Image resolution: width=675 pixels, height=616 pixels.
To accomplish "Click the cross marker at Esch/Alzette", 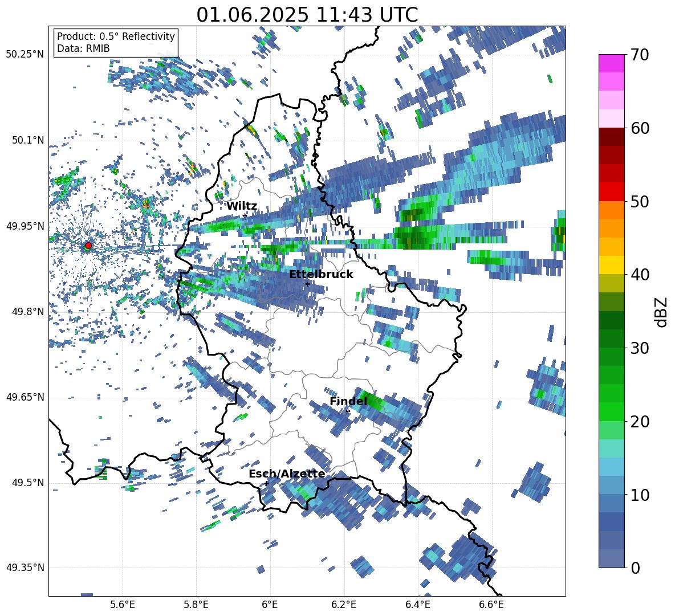I will (266, 483).
